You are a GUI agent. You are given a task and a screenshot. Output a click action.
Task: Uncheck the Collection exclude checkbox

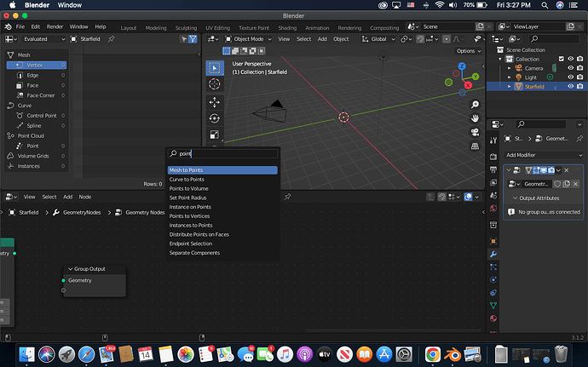[562, 59]
